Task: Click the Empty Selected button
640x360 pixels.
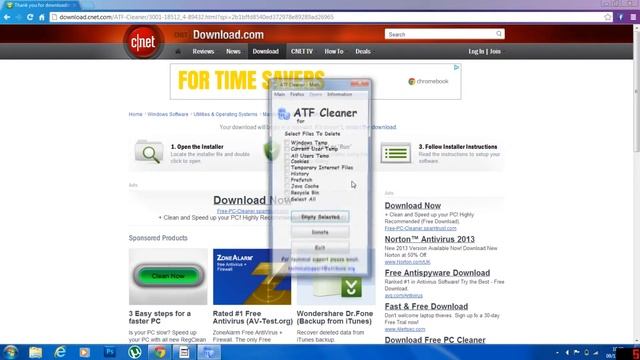Action: (320, 217)
